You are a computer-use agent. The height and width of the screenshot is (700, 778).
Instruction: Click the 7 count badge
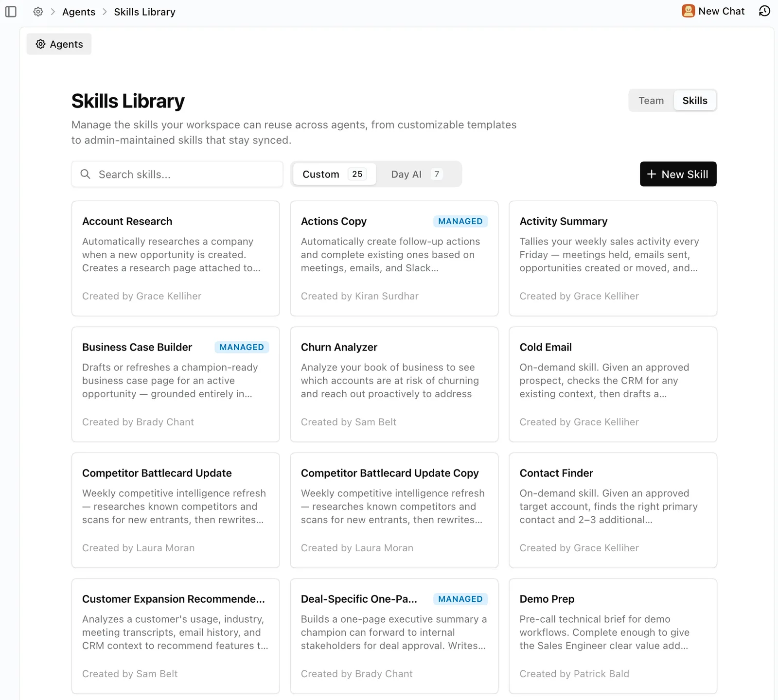pyautogui.click(x=437, y=174)
